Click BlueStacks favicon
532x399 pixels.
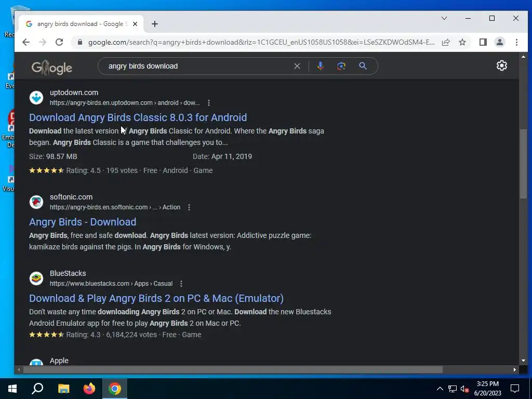click(36, 278)
